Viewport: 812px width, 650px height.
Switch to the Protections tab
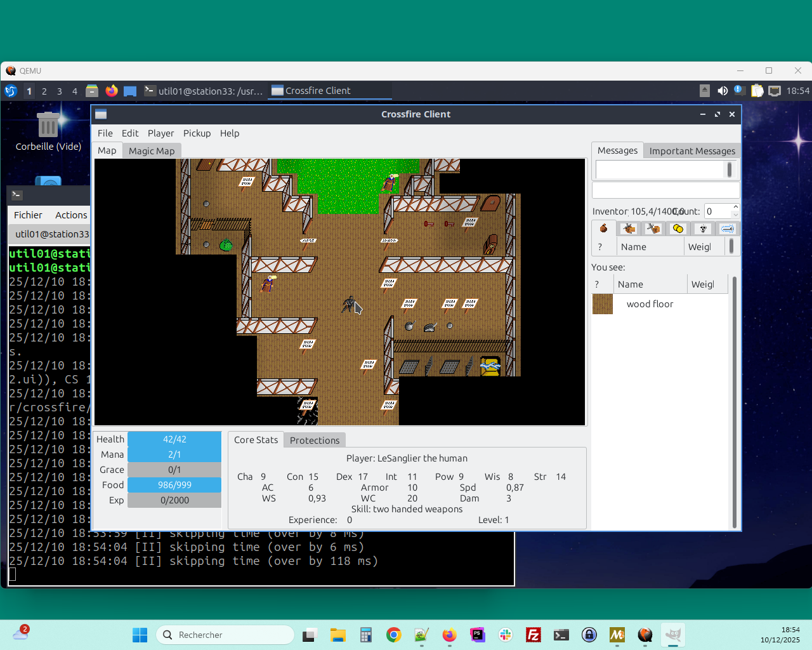point(314,440)
